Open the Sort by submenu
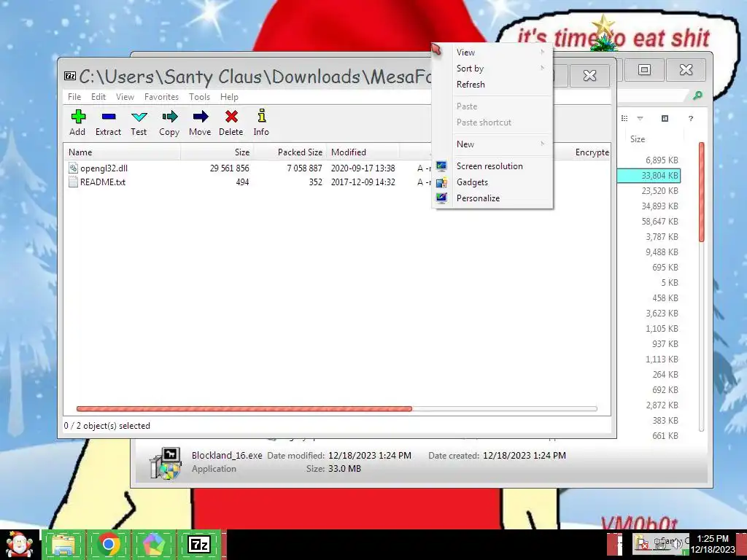Viewport: 747px width, 560px height. click(x=492, y=69)
